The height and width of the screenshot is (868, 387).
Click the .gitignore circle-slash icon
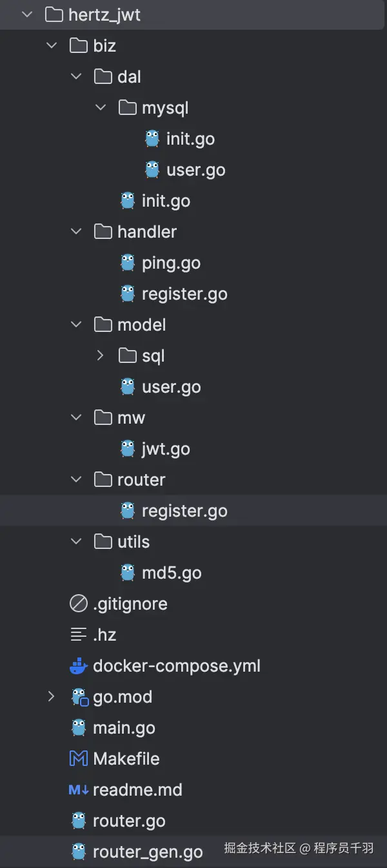(x=78, y=604)
